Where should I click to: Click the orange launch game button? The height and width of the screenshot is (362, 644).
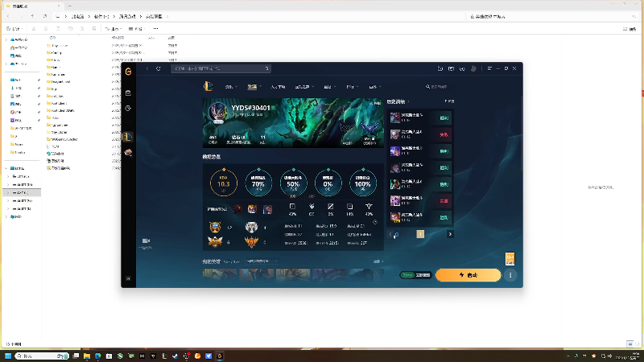coord(469,275)
